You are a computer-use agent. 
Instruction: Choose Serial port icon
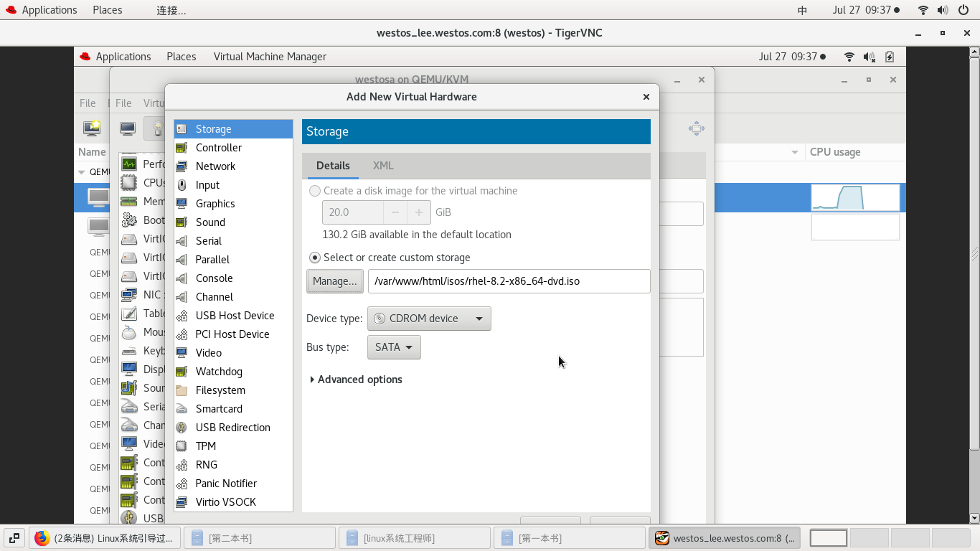tap(182, 241)
